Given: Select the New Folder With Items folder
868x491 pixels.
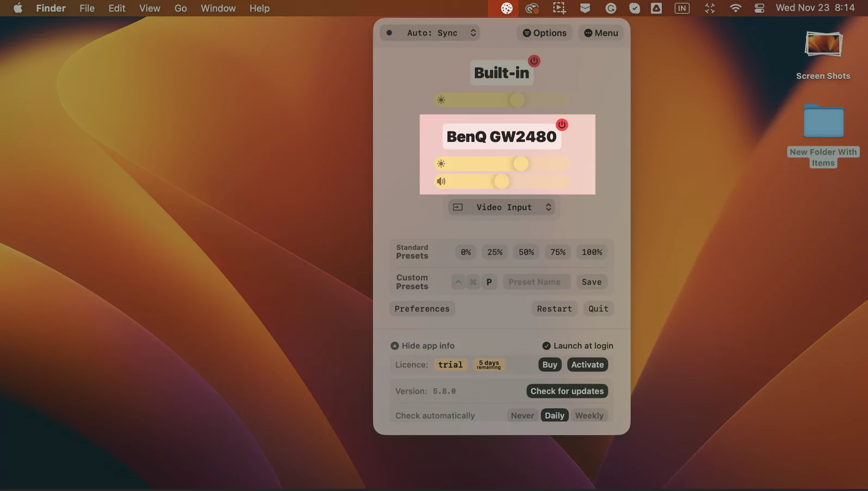Looking at the screenshot, I should tap(823, 135).
